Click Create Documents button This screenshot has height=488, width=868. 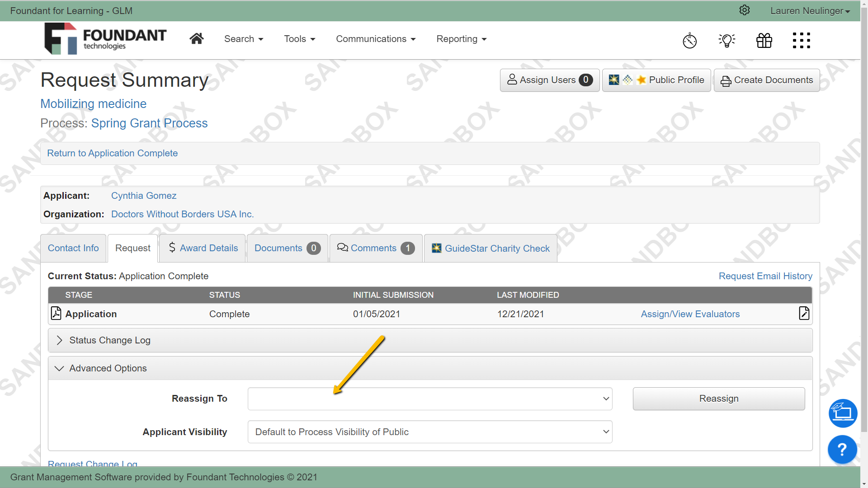tap(767, 80)
